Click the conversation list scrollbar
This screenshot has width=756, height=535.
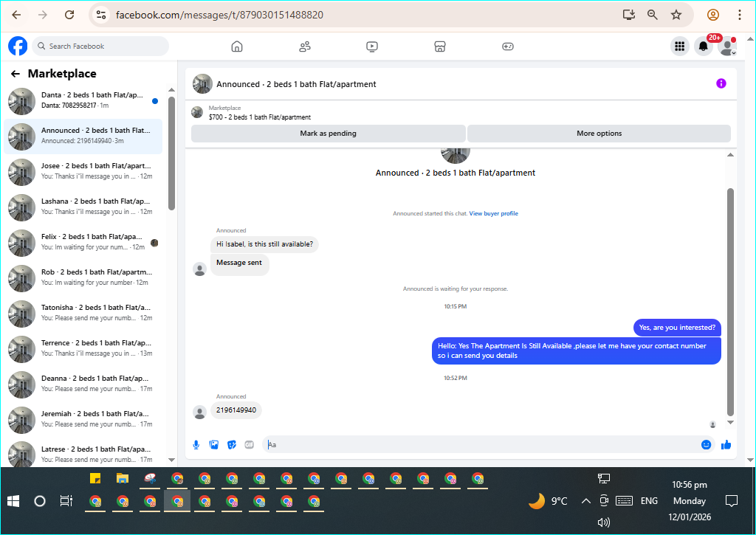[x=171, y=153]
